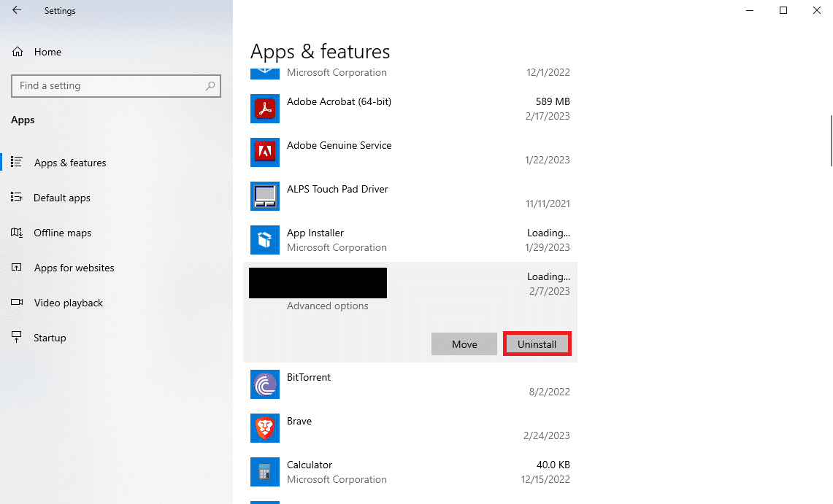Click the Calculator app icon
Viewport: 833px width, 504px height.
pyautogui.click(x=264, y=472)
